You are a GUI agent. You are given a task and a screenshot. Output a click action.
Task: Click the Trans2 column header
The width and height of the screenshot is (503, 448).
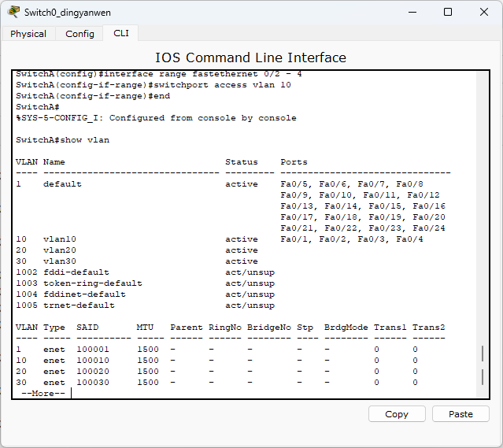(x=428, y=328)
